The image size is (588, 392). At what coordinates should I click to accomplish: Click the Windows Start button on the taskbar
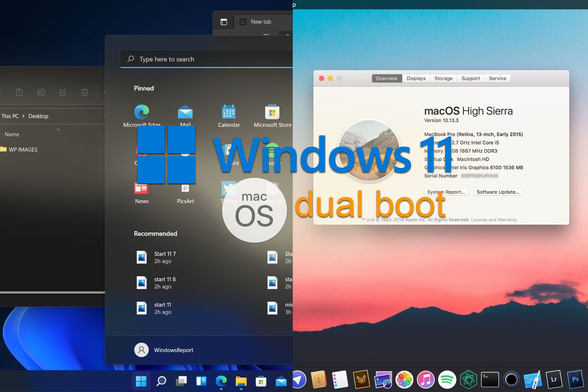141,381
